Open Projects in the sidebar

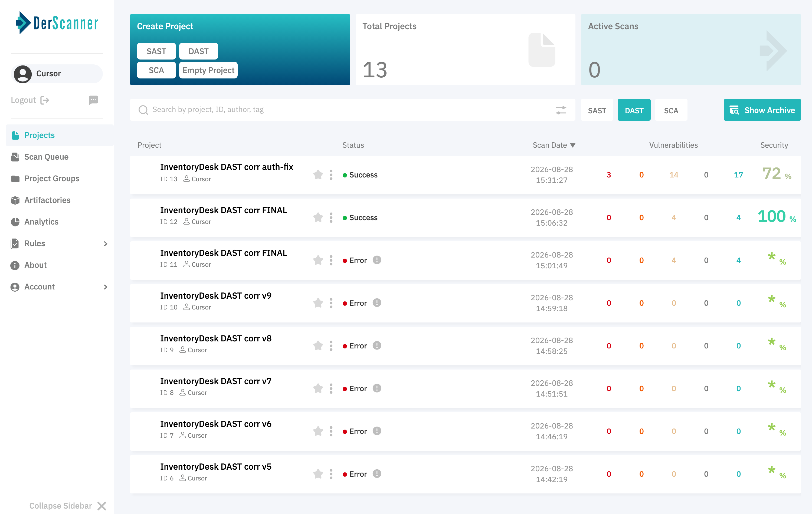tap(60, 135)
